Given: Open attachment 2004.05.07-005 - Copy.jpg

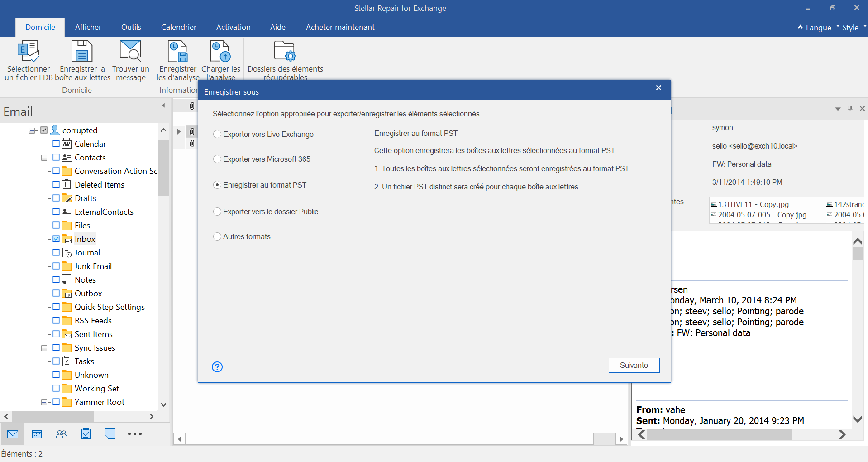Looking at the screenshot, I should 759,215.
